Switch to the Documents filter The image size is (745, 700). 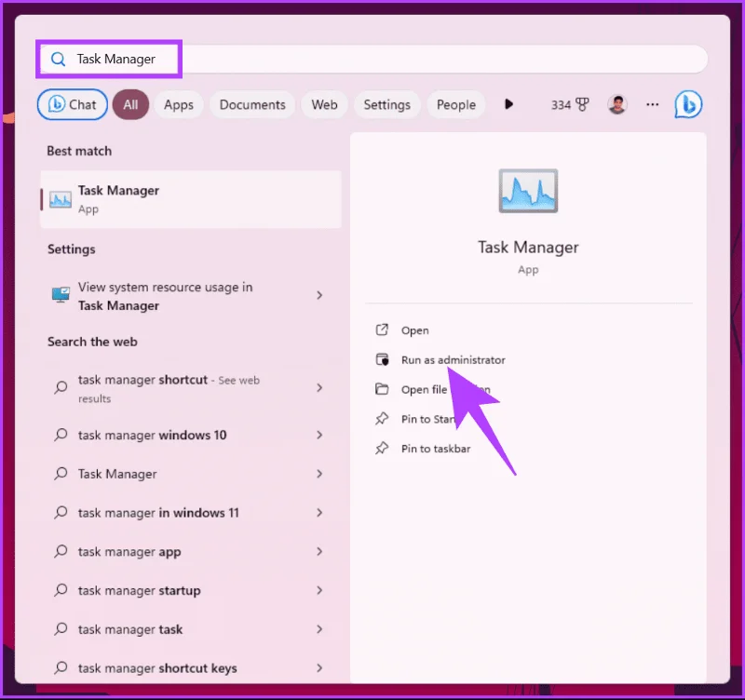(x=252, y=104)
